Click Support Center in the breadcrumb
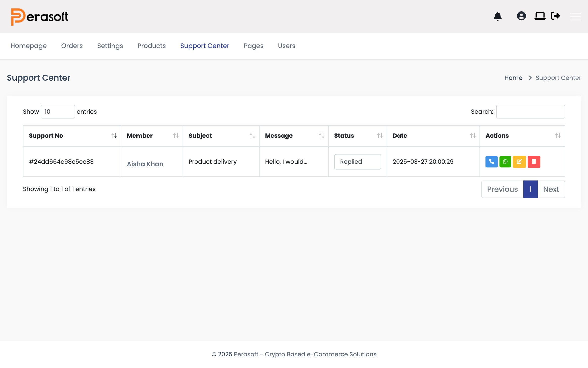Viewport: 588px width, 368px height. [x=558, y=78]
